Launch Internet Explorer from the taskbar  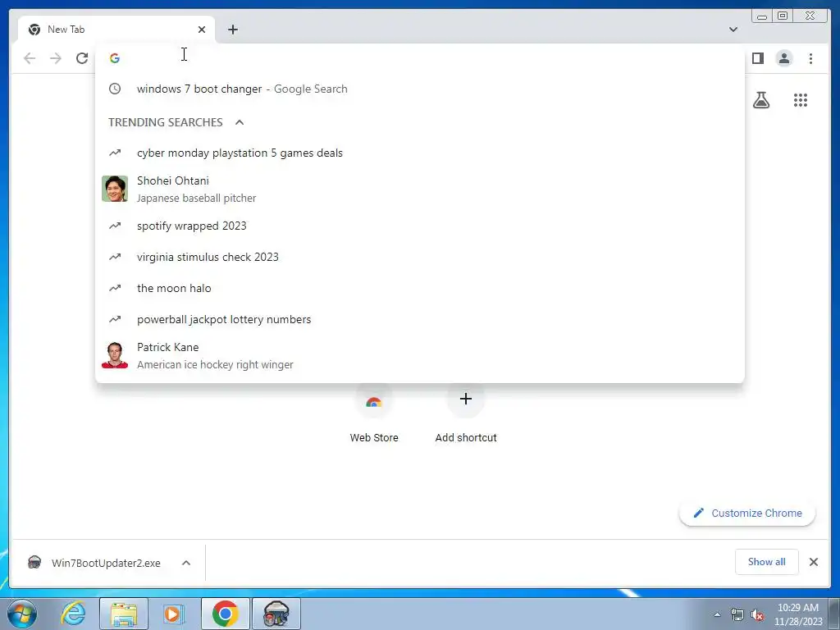pos(73,614)
